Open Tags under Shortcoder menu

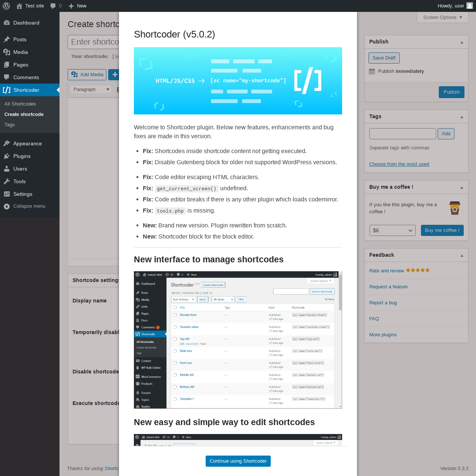10,125
